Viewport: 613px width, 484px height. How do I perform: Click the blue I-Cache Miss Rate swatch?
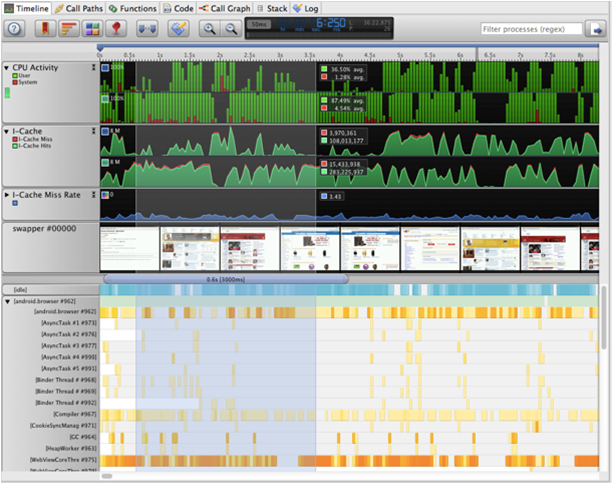coord(15,203)
